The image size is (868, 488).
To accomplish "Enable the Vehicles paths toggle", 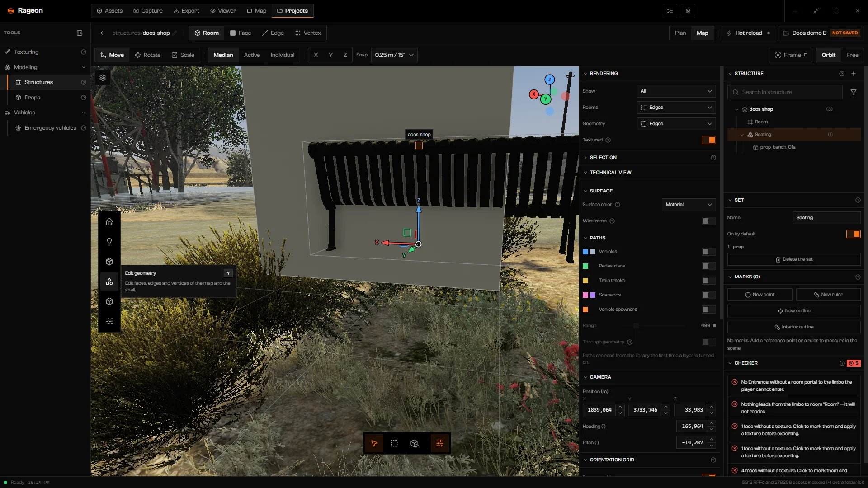I will (x=708, y=252).
